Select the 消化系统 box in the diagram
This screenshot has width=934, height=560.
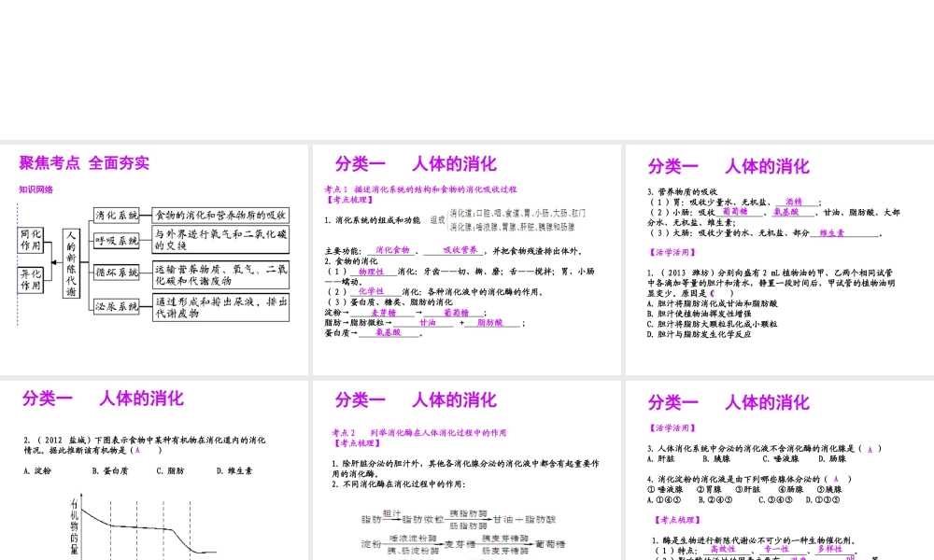[116, 215]
